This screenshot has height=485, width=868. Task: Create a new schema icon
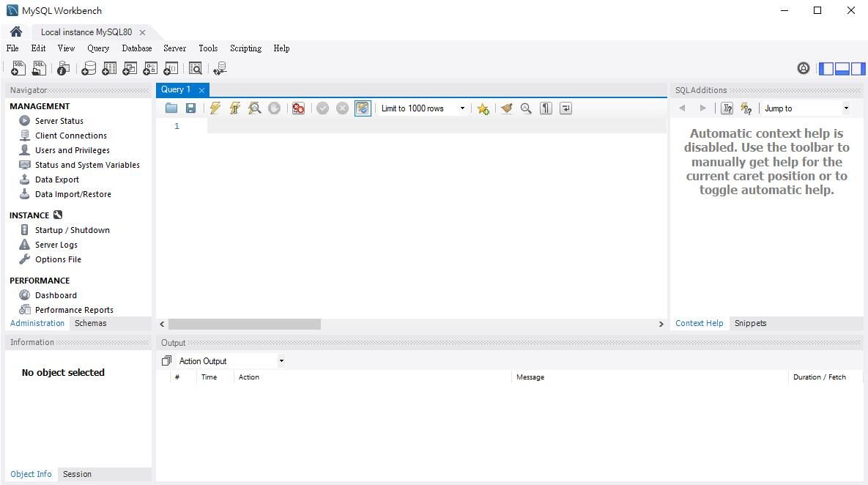tap(89, 68)
